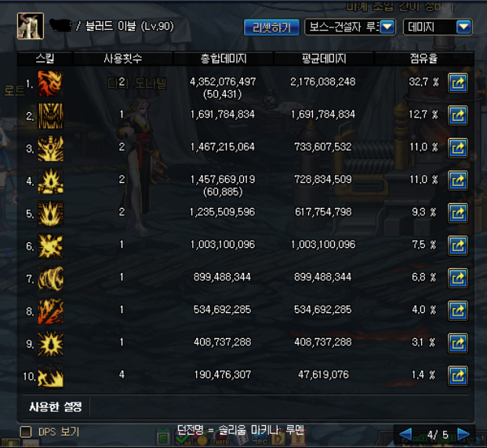This screenshot has height=448, width=487.
Task: Click the 총합데미지 column header
Action: pyautogui.click(x=224, y=58)
